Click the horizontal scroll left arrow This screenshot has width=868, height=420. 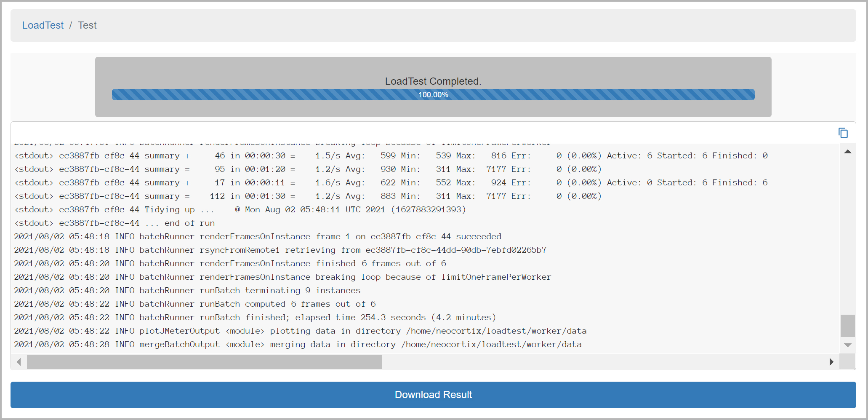click(x=19, y=362)
